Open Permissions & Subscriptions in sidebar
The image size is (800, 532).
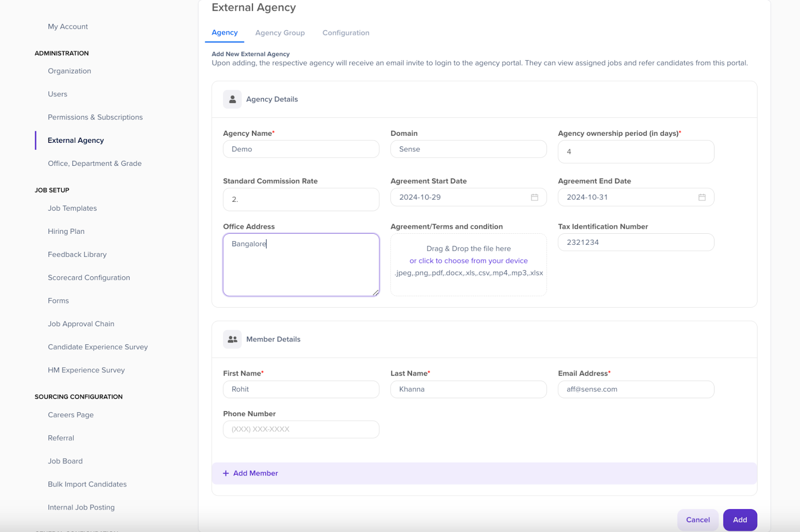95,117
